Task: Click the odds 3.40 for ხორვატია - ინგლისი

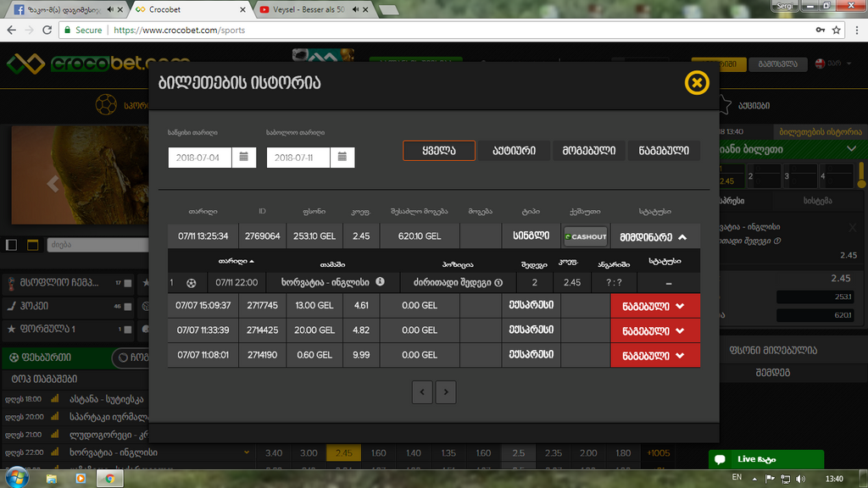Action: pos(274,453)
